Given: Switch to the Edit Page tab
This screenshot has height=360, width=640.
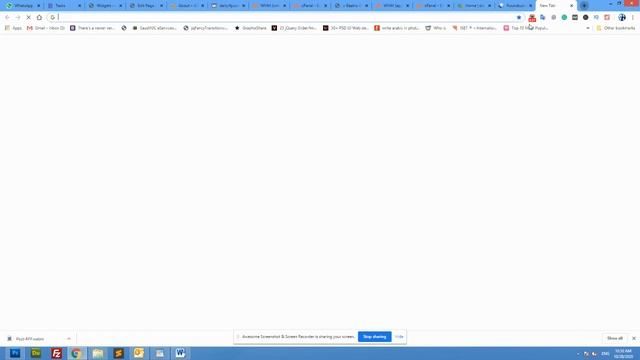Looking at the screenshot, I should tap(146, 6).
